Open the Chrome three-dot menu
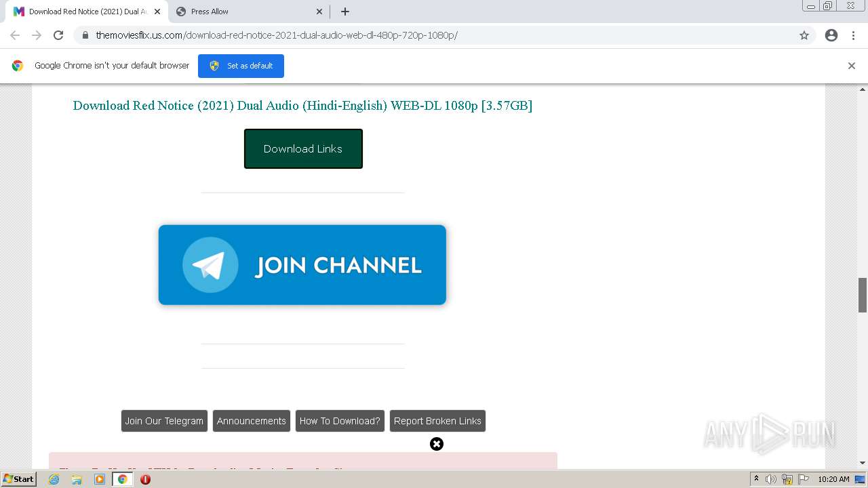 tap(853, 35)
